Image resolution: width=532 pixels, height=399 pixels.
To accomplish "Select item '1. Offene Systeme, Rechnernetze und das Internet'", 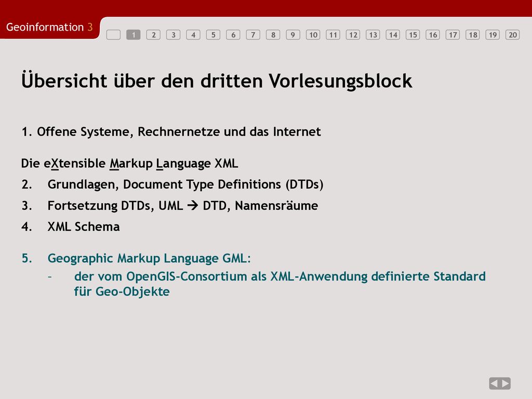I will tap(171, 131).
